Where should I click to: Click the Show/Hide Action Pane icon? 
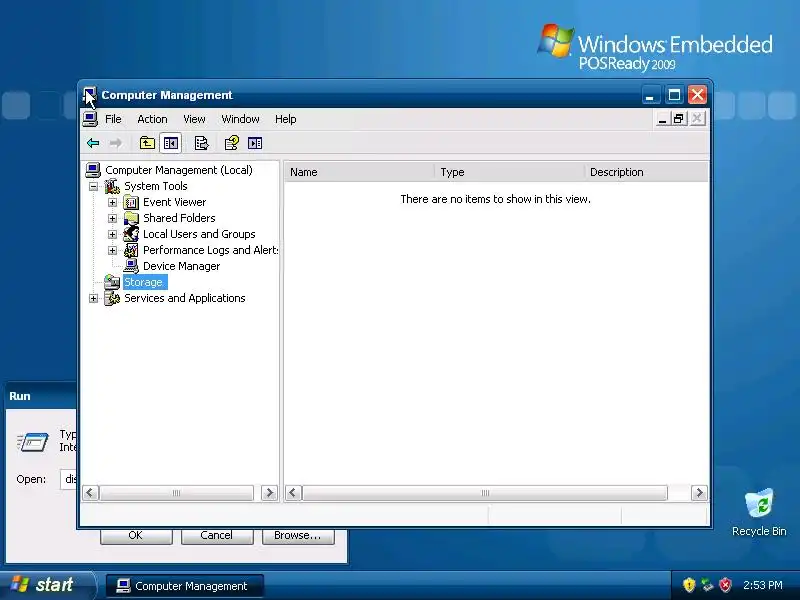click(255, 143)
